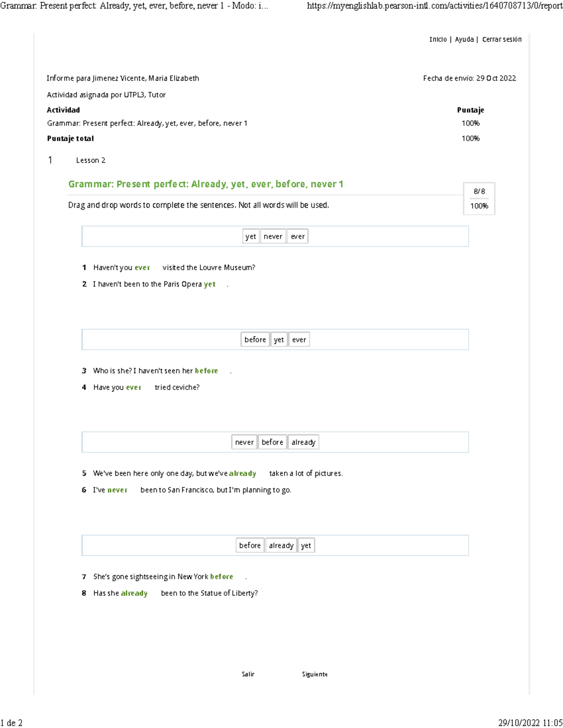Click green answer "never" in sentence 6
Image resolution: width=563 pixels, height=728 pixels.
coord(117,490)
